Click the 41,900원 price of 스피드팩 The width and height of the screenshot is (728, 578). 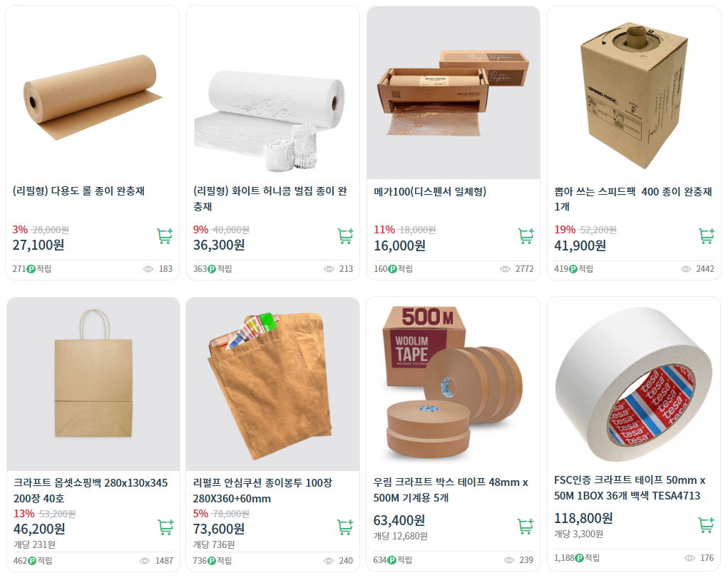(x=580, y=245)
